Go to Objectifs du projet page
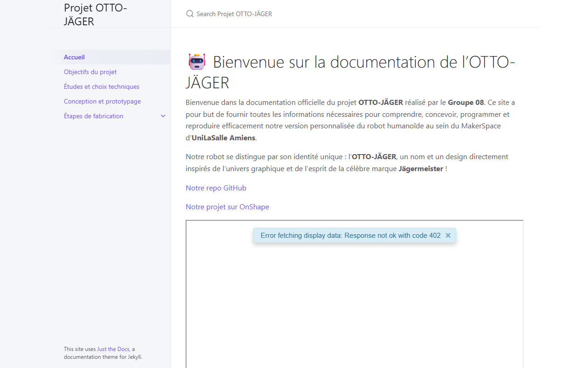588x368 pixels. point(90,72)
